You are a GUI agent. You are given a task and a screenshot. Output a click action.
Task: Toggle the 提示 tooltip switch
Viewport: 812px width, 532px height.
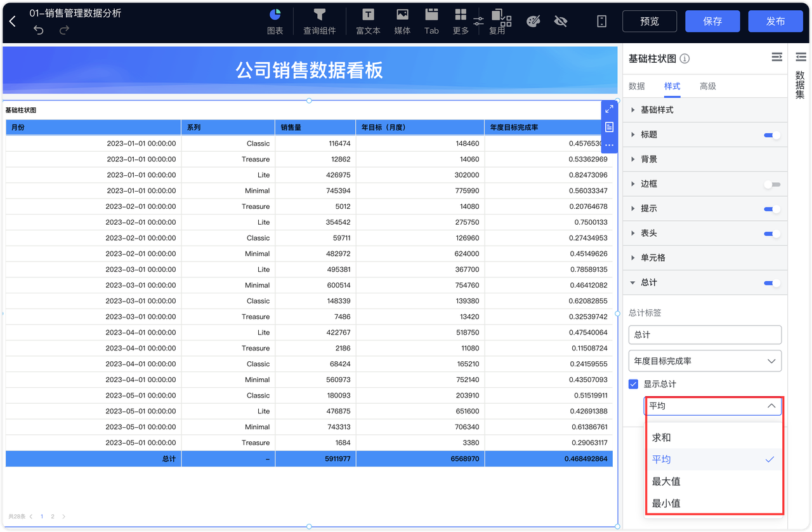(772, 209)
